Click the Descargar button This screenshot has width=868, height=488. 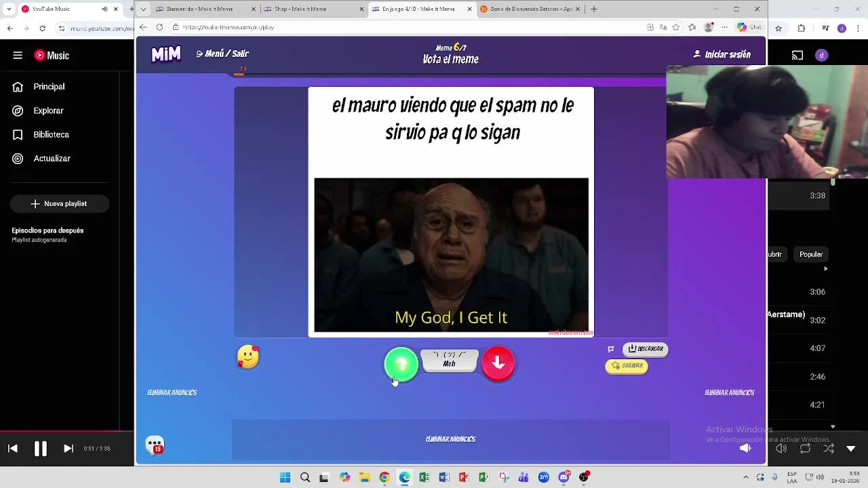click(646, 349)
